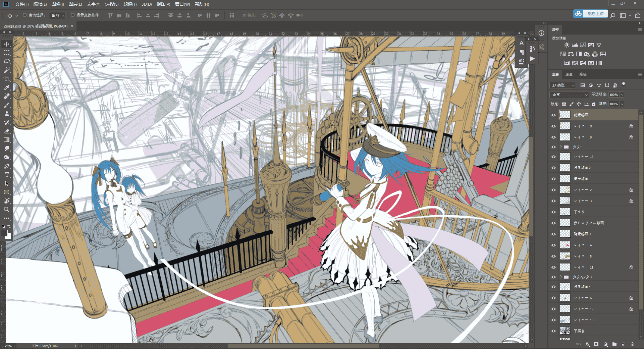Select the Pen tool
The image size is (644, 349).
click(x=7, y=166)
